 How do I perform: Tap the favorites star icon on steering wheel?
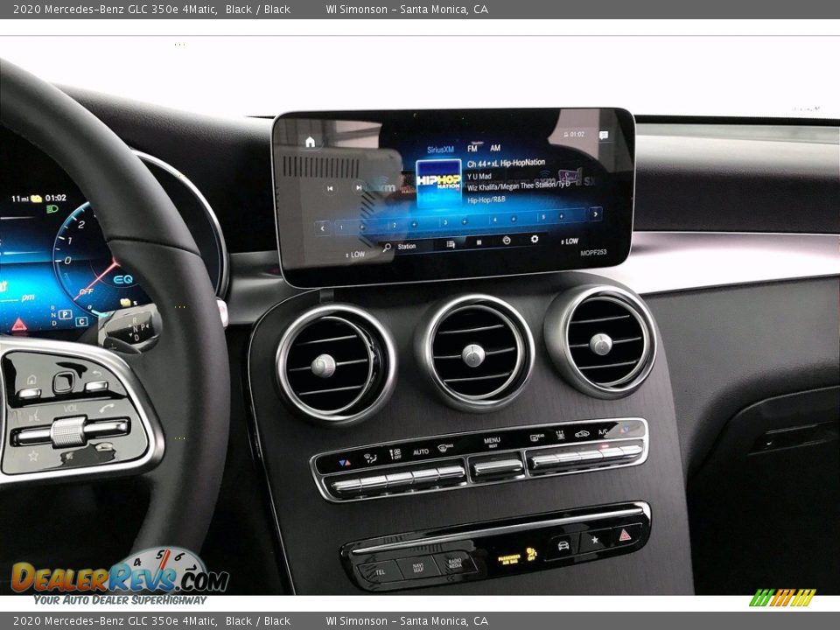click(33, 455)
